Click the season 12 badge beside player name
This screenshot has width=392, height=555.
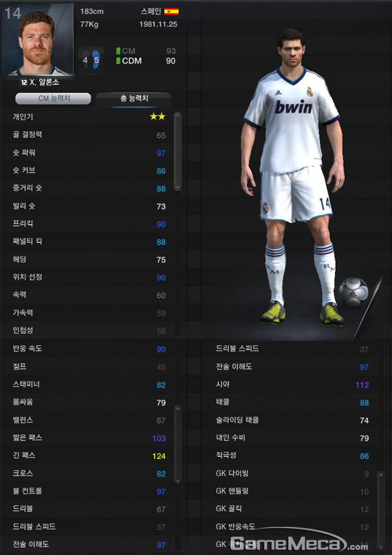(24, 82)
